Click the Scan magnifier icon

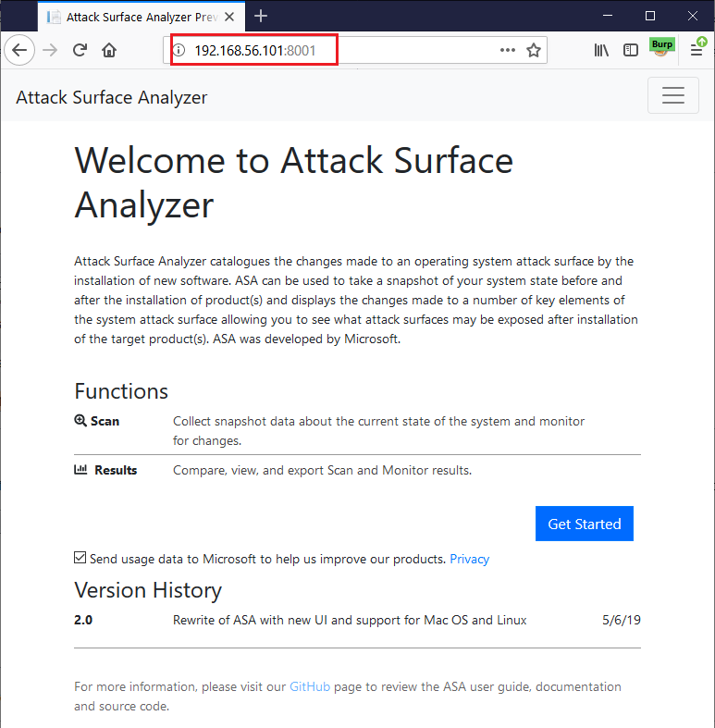click(80, 421)
